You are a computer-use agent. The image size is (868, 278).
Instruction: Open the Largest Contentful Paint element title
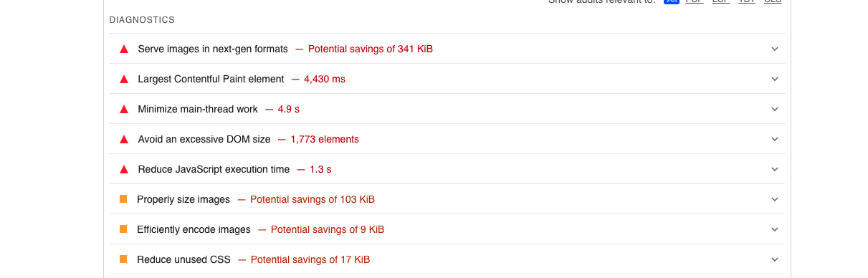click(211, 79)
